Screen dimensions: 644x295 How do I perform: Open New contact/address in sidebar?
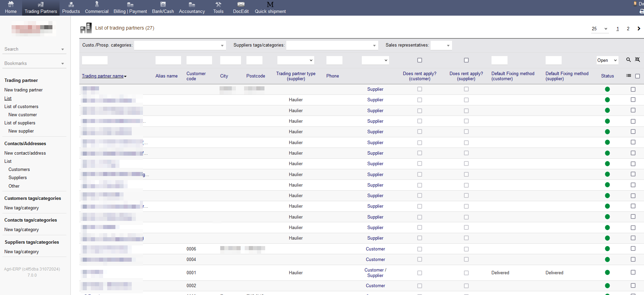tap(25, 153)
